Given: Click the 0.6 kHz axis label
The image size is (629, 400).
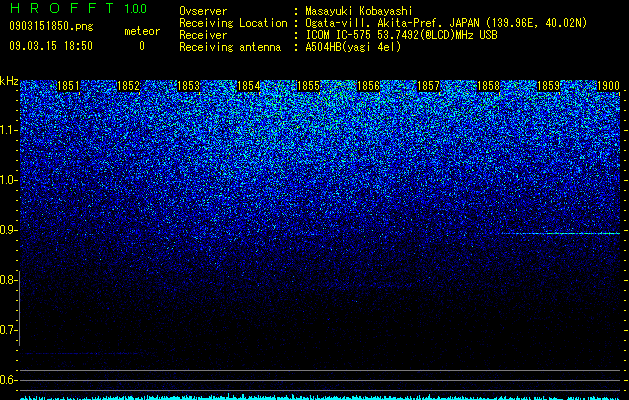Looking at the screenshot, I should (8, 380).
